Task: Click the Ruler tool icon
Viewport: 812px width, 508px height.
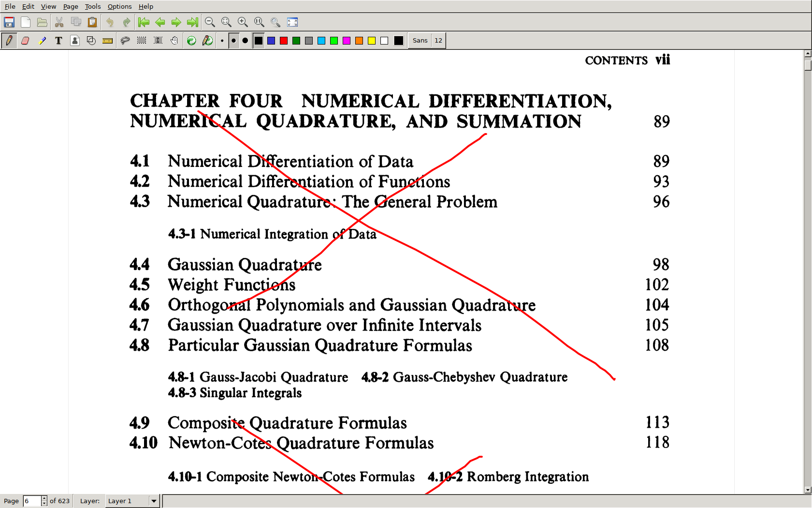Action: click(x=108, y=41)
